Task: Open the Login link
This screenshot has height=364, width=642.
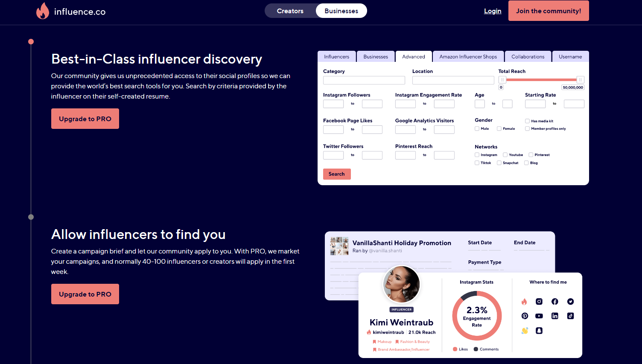Action: tap(493, 11)
